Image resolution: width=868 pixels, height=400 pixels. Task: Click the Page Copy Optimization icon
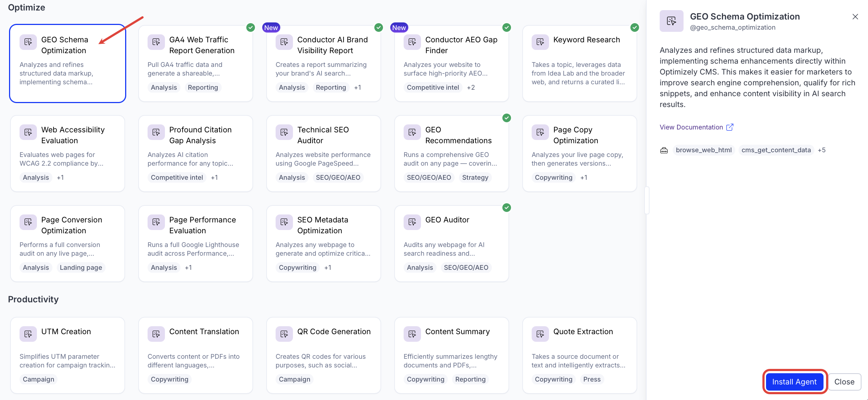click(x=540, y=132)
